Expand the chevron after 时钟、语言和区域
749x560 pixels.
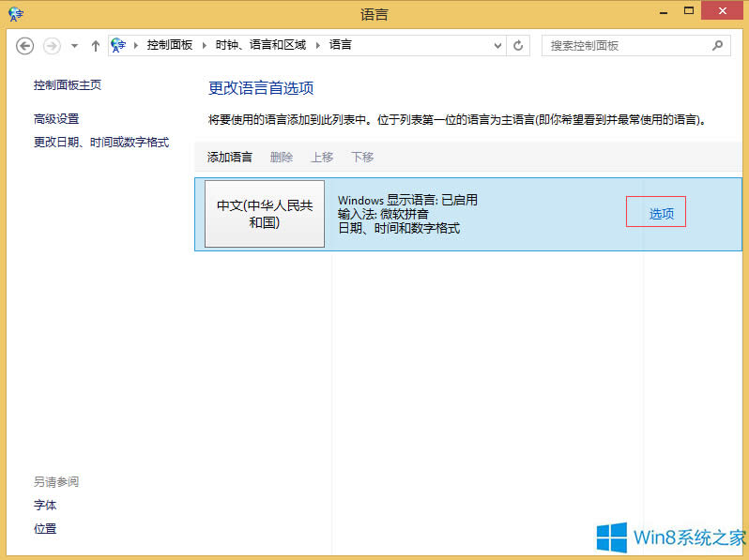tap(318, 45)
